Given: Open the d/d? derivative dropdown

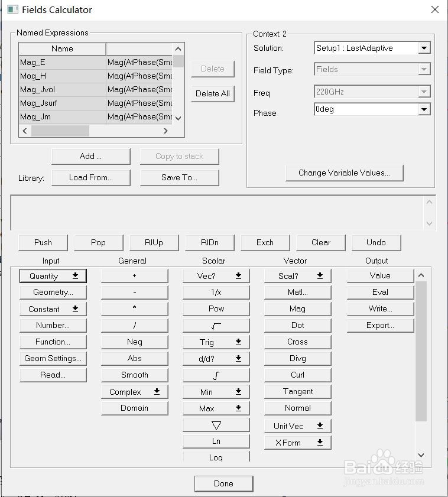Looking at the screenshot, I should click(216, 359).
